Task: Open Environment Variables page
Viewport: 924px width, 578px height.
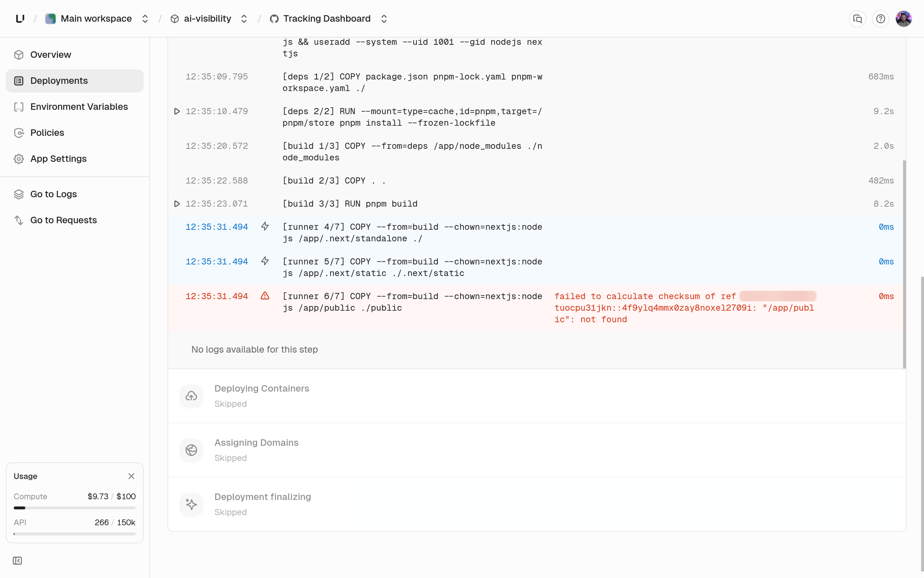Action: (x=74, y=107)
